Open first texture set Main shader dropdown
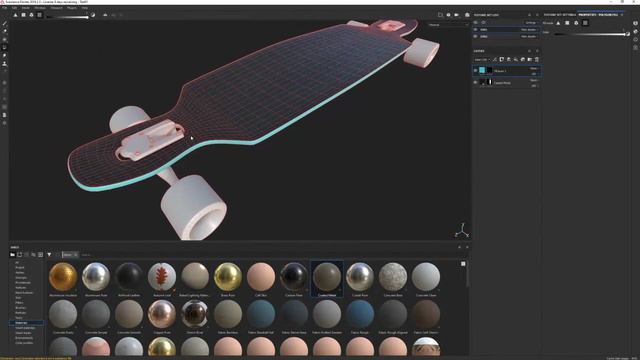 [x=529, y=30]
